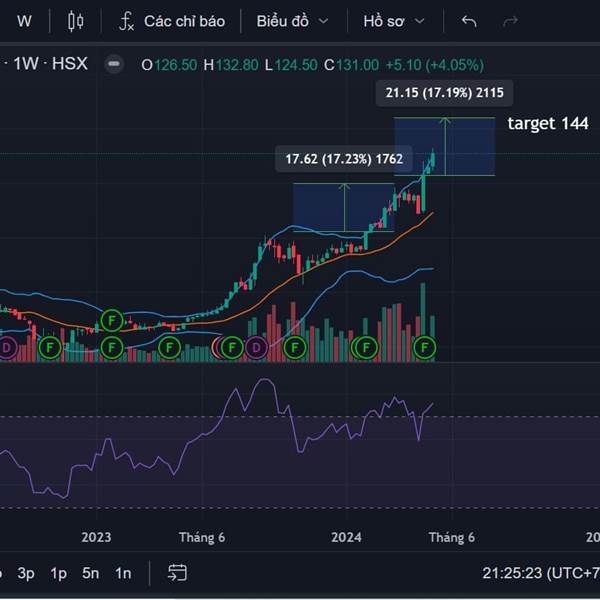This screenshot has height=600, width=600.
Task: Expand the Biểu đồ dropdown
Action: click(x=292, y=21)
